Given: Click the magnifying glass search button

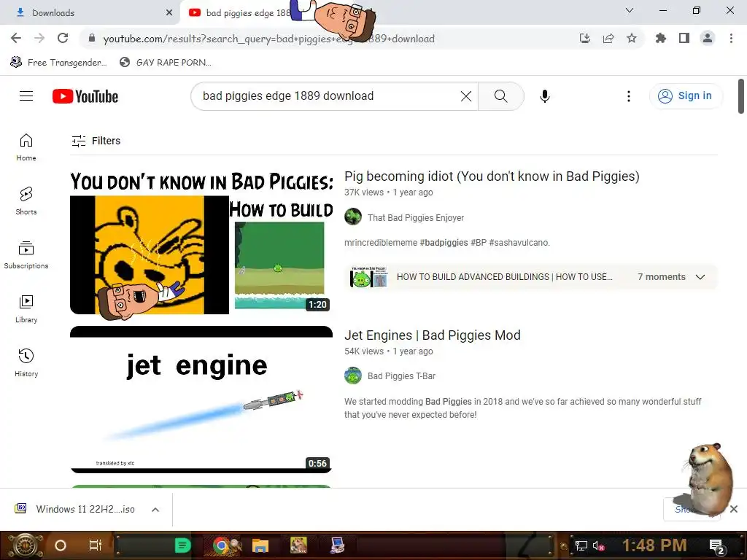Looking at the screenshot, I should pos(500,96).
